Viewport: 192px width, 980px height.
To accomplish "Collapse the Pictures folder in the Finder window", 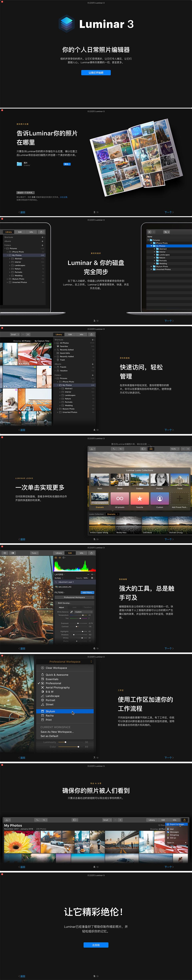I will 148,240.
